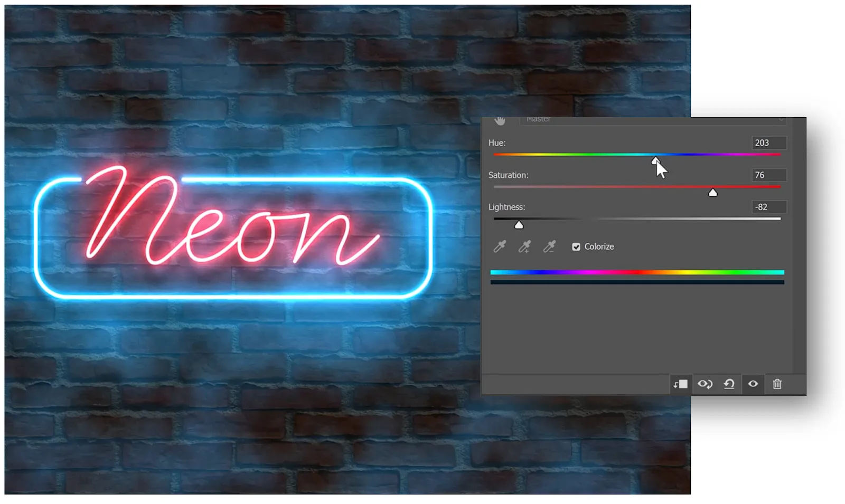Toggle the adjustment layer visibility eye
845x504 pixels.
tap(753, 384)
